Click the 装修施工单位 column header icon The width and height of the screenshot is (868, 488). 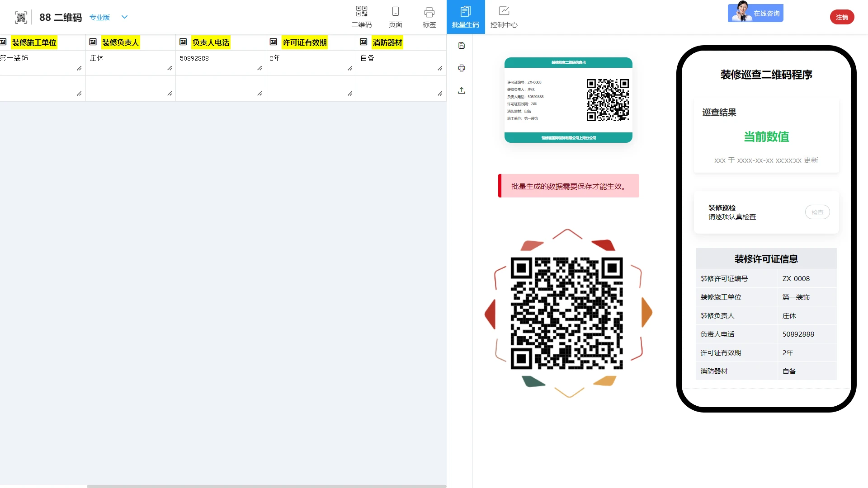click(x=3, y=42)
